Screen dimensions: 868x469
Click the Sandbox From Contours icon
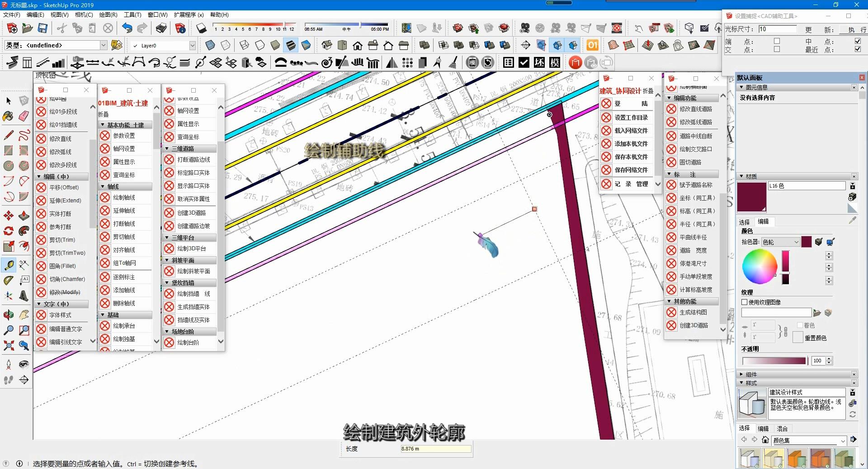coord(613,45)
